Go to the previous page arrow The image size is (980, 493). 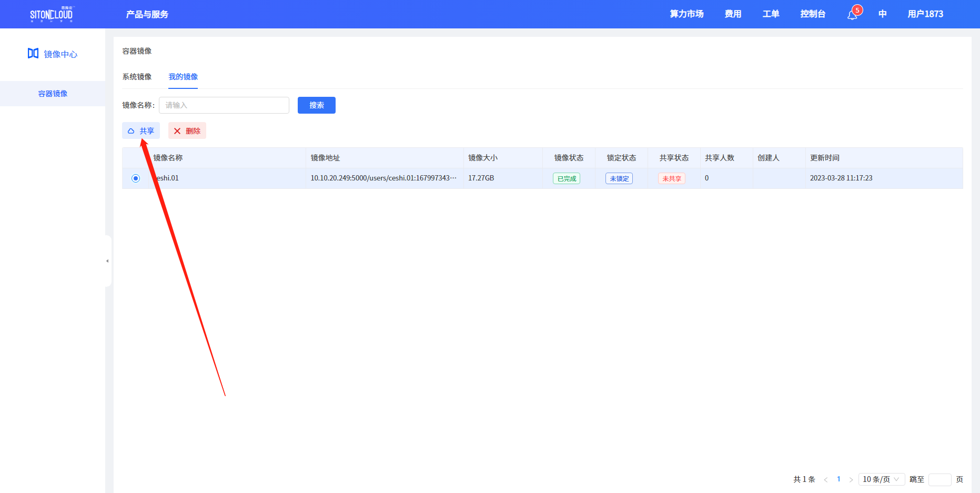(825, 479)
